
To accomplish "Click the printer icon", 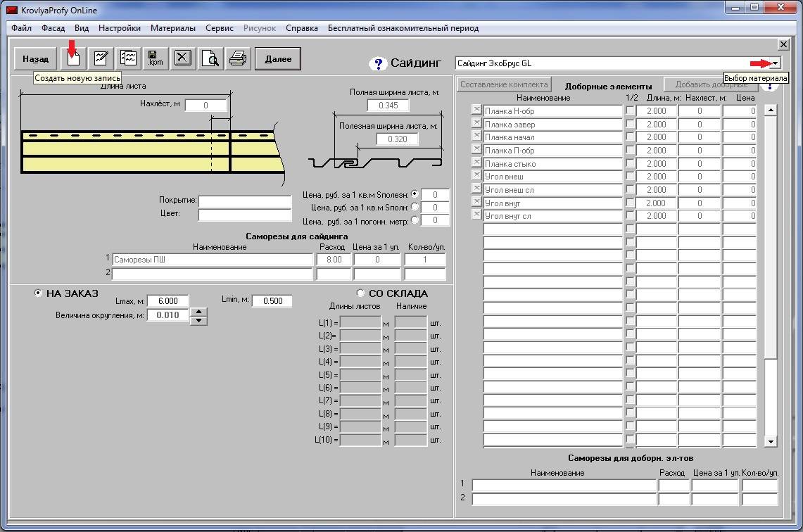I will pyautogui.click(x=238, y=58).
